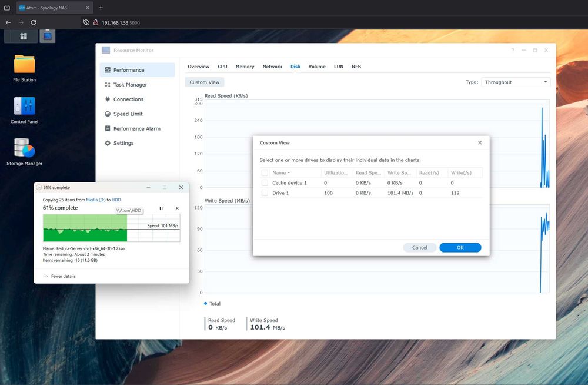
Task: Check the Drive 1 checkbox
Action: click(265, 192)
